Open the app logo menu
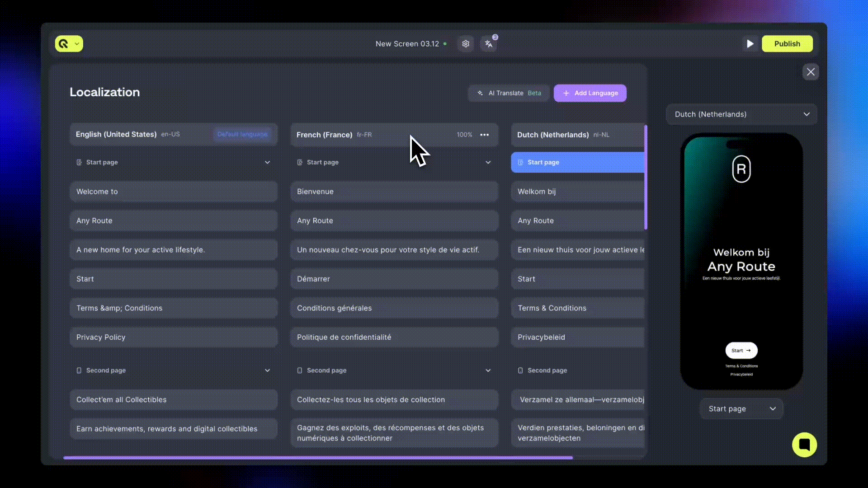 pyautogui.click(x=69, y=44)
